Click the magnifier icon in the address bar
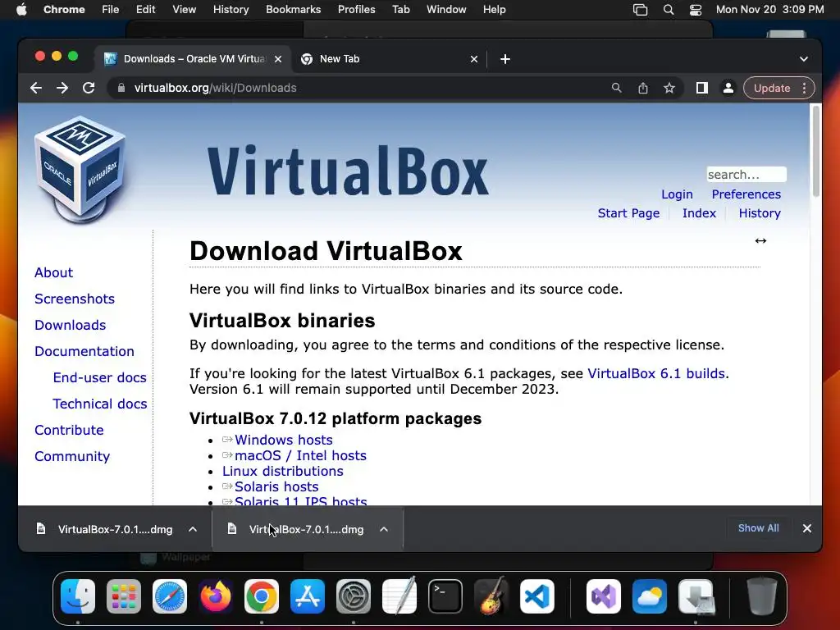The image size is (840, 630). coord(617,88)
